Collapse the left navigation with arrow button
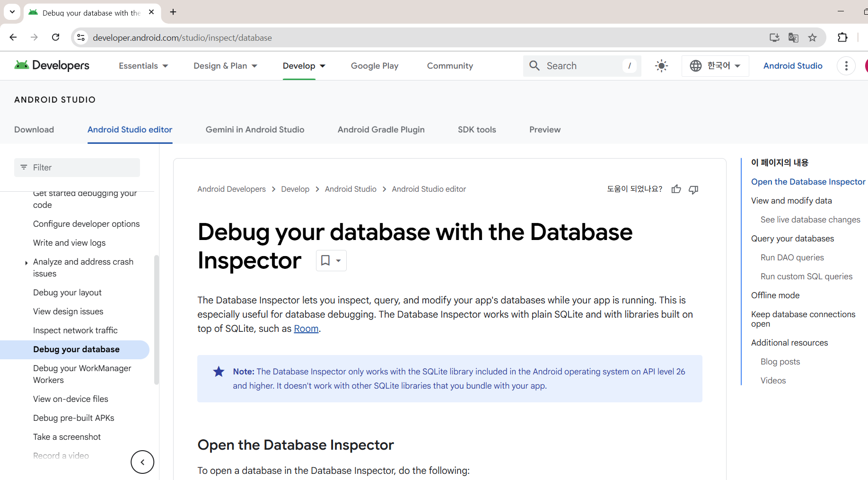 point(142,462)
